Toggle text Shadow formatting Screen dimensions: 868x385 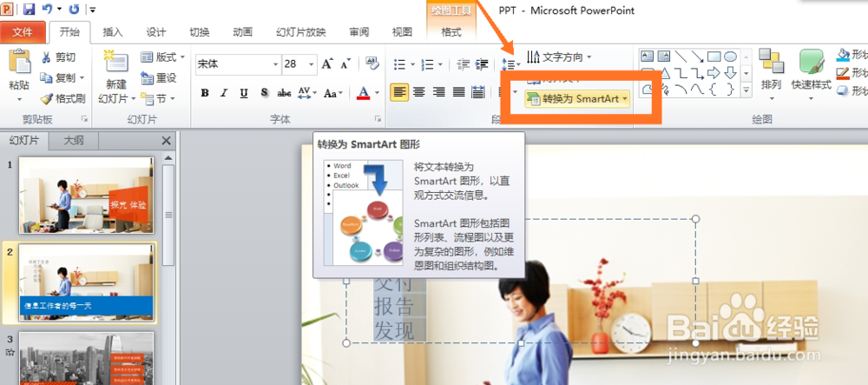(264, 92)
